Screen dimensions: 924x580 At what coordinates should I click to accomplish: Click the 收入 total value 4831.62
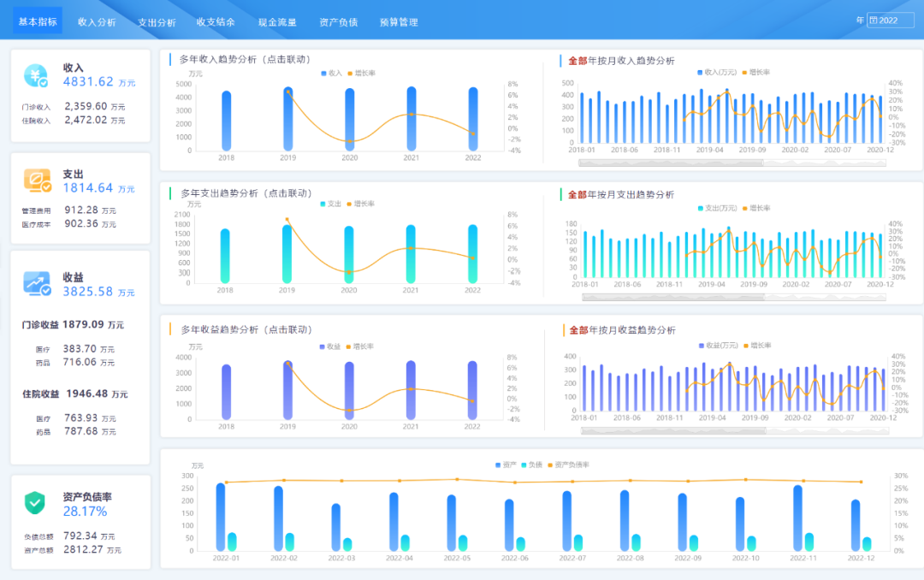88,82
